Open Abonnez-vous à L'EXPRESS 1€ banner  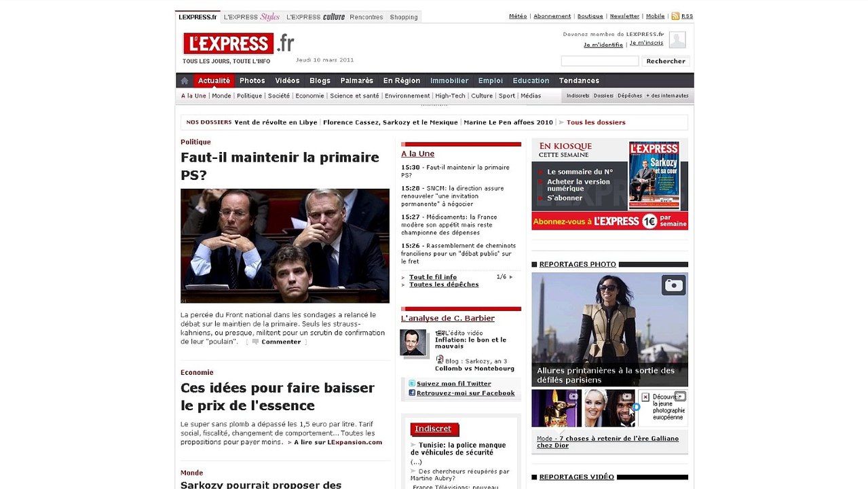609,221
